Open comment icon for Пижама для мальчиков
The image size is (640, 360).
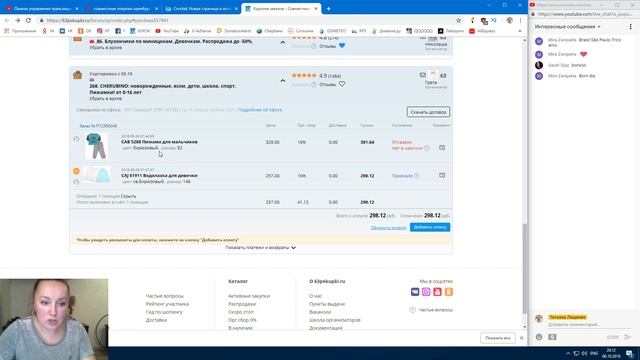(442, 147)
